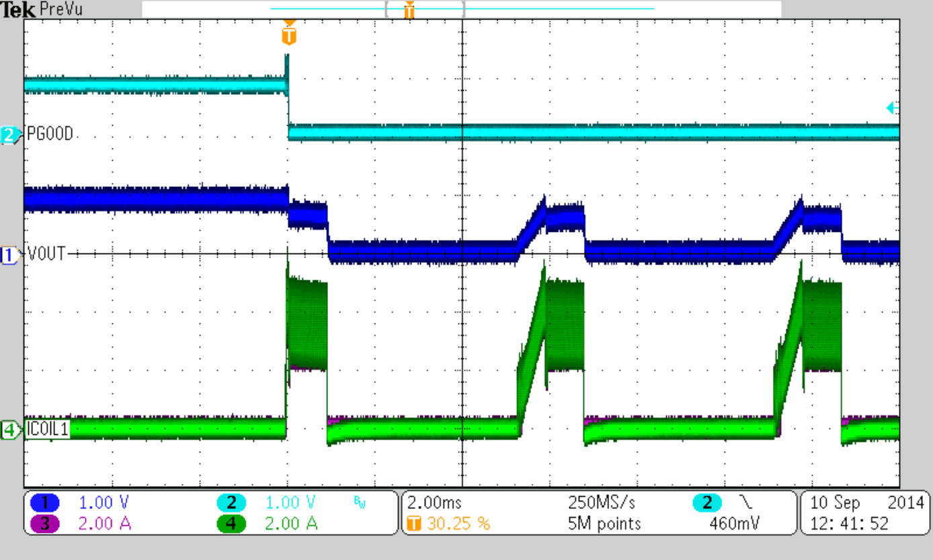
Task: Click the PreVu status label
Action: [62, 9]
